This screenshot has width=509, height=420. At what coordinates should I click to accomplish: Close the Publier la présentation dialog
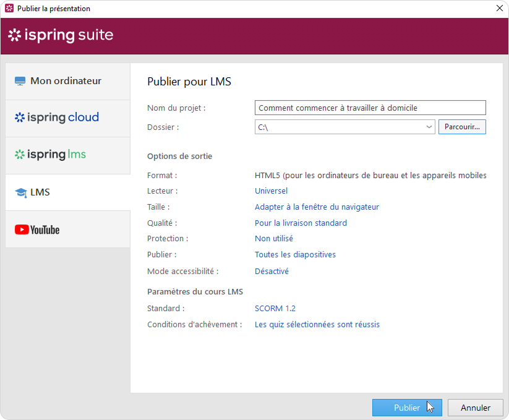(x=499, y=9)
